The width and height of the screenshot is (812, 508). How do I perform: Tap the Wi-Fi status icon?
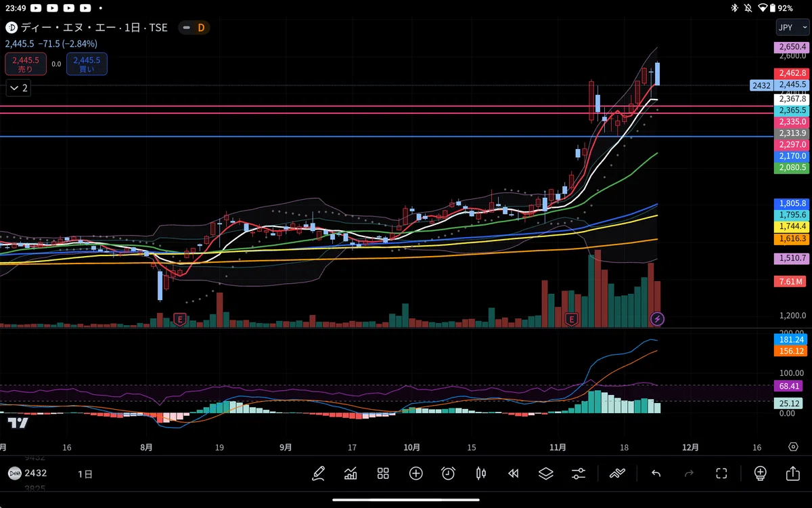(763, 8)
